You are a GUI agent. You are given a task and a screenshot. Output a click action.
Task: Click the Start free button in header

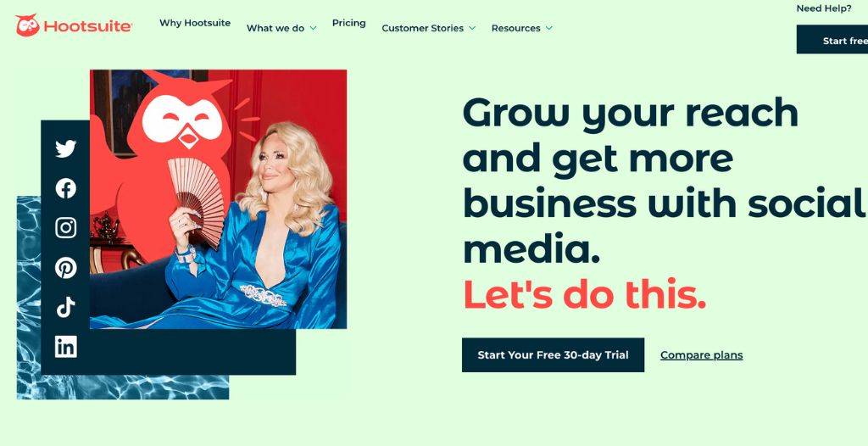(832, 39)
